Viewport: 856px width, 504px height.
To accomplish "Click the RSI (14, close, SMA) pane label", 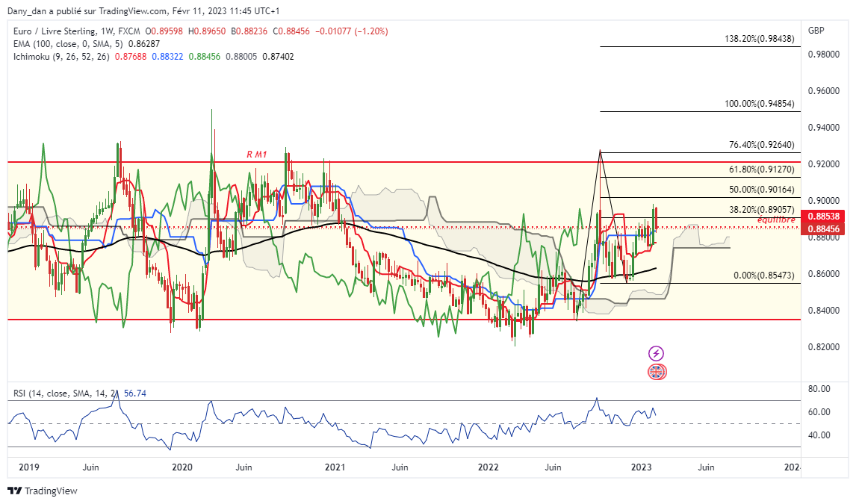I will 63,393.
